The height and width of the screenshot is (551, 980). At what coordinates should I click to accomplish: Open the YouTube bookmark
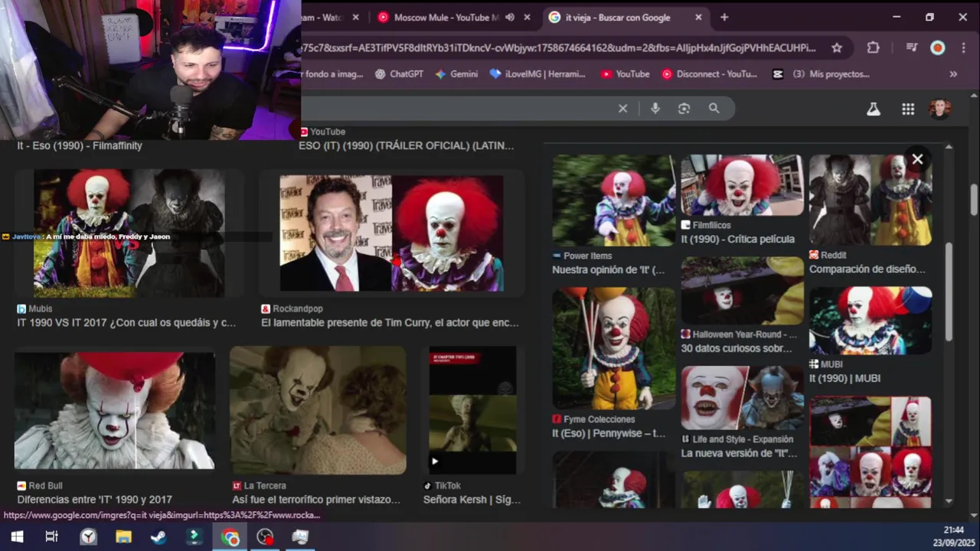(625, 74)
